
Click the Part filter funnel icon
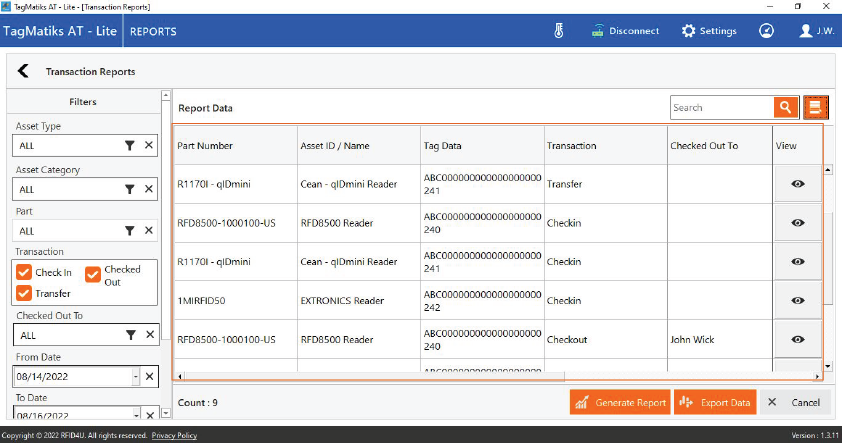[x=129, y=230]
